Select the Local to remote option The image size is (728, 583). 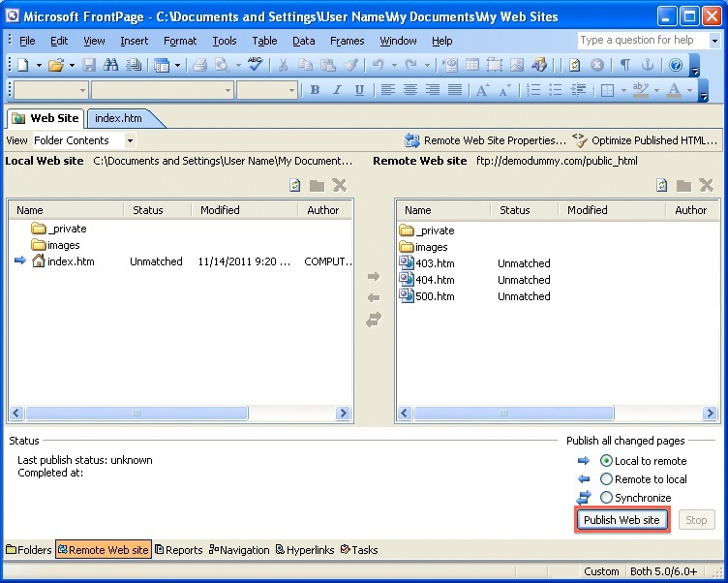pyautogui.click(x=607, y=461)
